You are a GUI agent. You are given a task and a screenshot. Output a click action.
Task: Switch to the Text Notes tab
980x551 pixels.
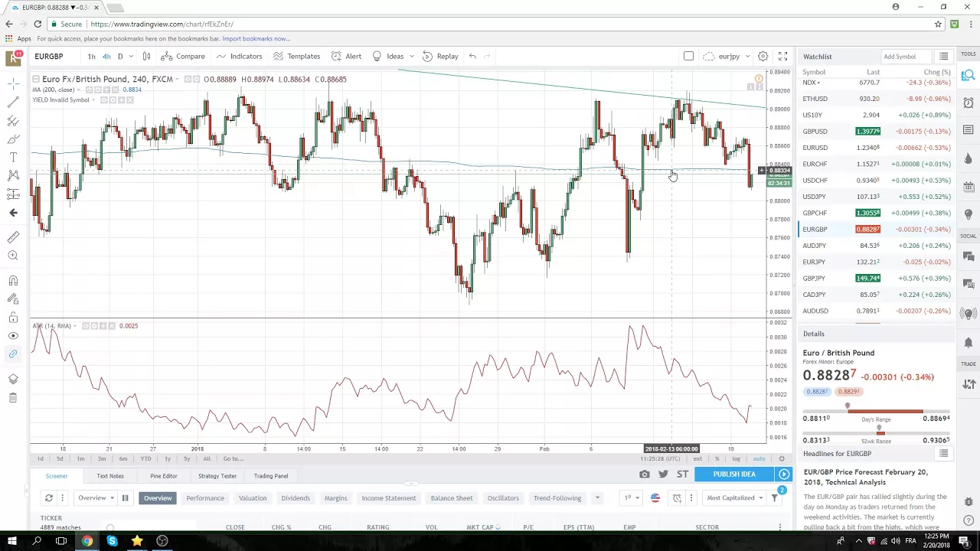110,476
